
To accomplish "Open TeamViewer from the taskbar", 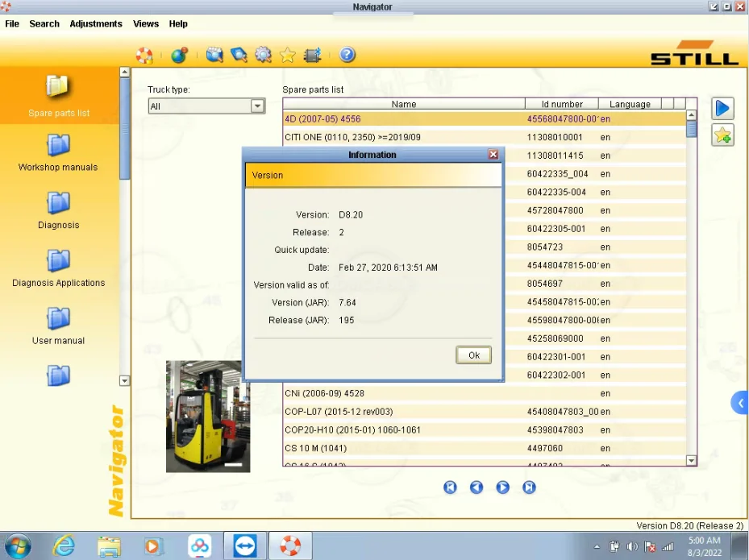I will [244, 545].
